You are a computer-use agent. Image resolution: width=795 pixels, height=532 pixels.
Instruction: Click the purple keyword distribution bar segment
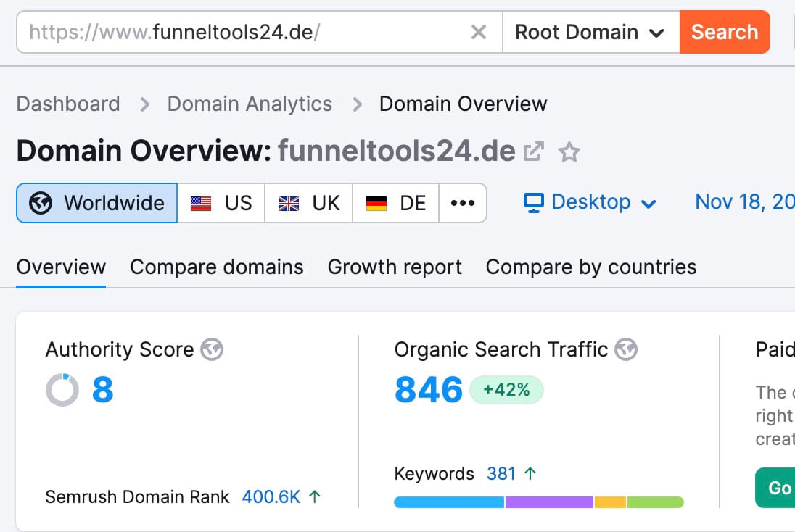(x=549, y=502)
